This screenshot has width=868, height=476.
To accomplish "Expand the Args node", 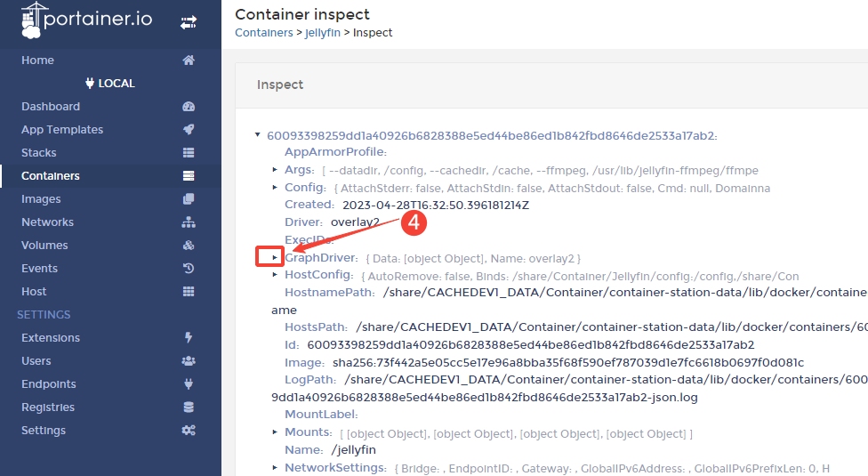I will tap(275, 170).
